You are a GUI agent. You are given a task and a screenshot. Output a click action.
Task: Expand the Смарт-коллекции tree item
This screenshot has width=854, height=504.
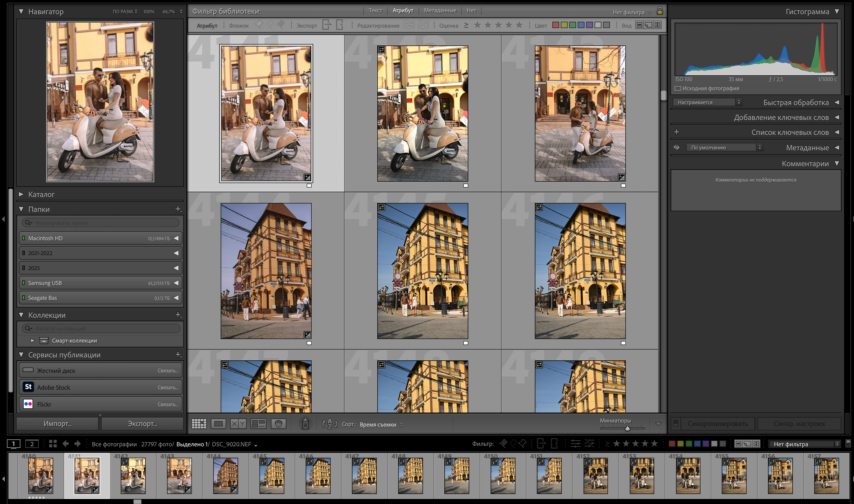point(33,340)
